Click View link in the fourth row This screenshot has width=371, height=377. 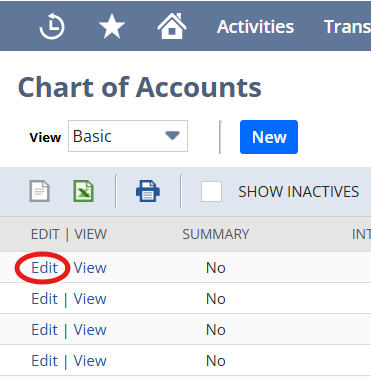(x=90, y=361)
